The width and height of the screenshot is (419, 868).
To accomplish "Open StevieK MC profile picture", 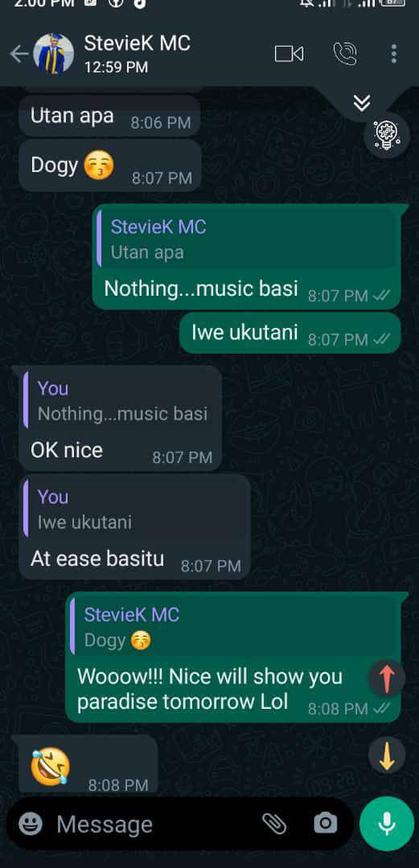I will 54,54.
